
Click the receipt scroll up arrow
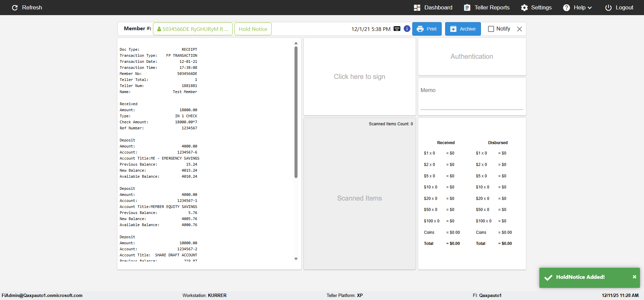coord(296,43)
